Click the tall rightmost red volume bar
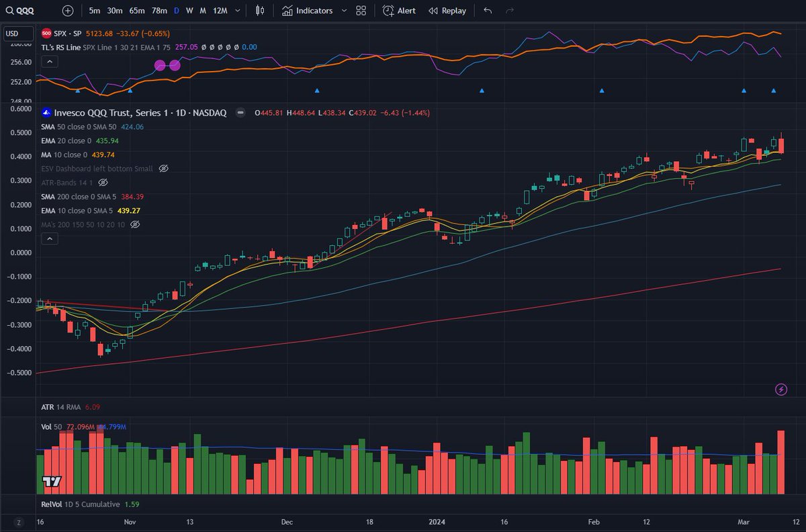This screenshot has height=532, width=806. [x=781, y=463]
